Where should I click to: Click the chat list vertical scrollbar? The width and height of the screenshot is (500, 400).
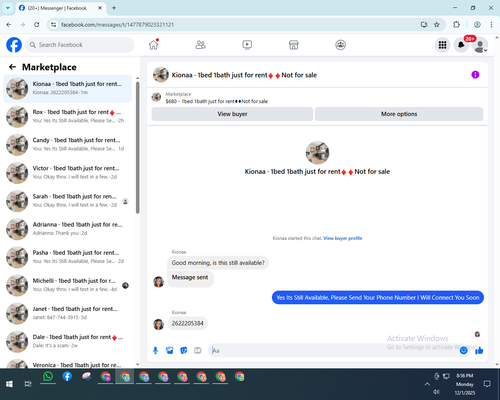coord(138,147)
